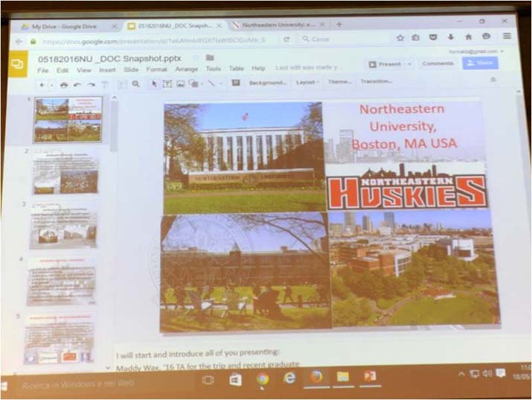Click the docs.google.com address bar
The width and height of the screenshot is (532, 400).
click(x=153, y=41)
